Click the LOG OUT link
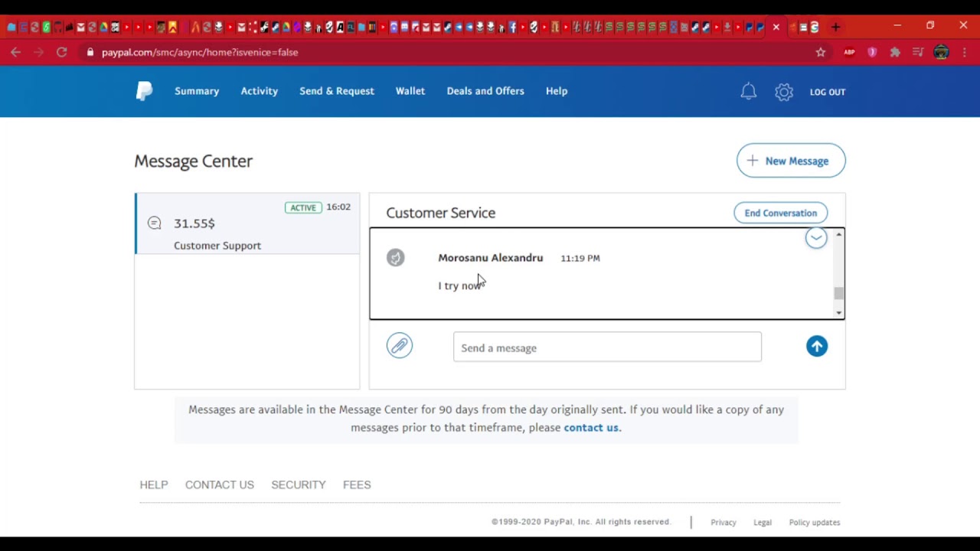The width and height of the screenshot is (980, 551). pos(828,92)
